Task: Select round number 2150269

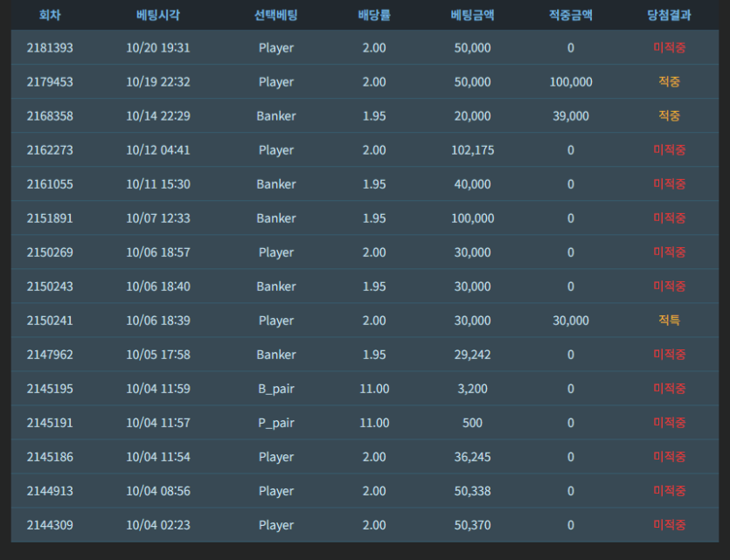Action: point(50,252)
